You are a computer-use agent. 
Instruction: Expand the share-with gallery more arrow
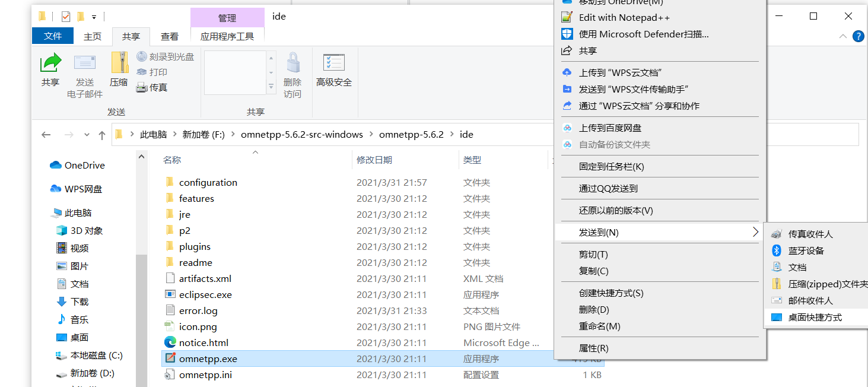click(x=271, y=87)
